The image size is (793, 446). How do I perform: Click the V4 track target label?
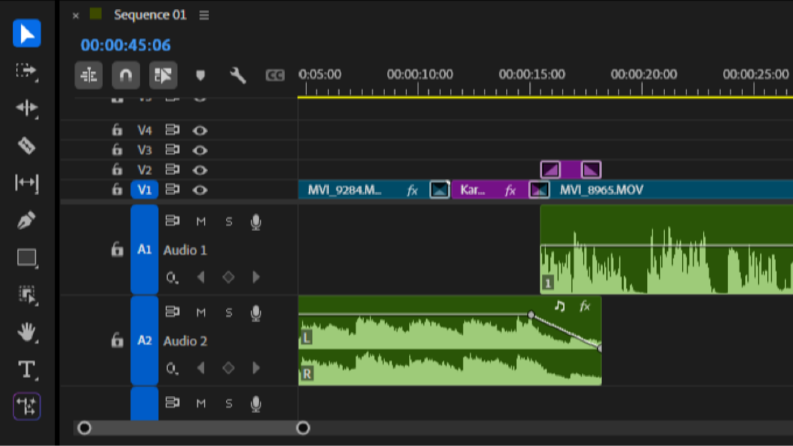(145, 130)
